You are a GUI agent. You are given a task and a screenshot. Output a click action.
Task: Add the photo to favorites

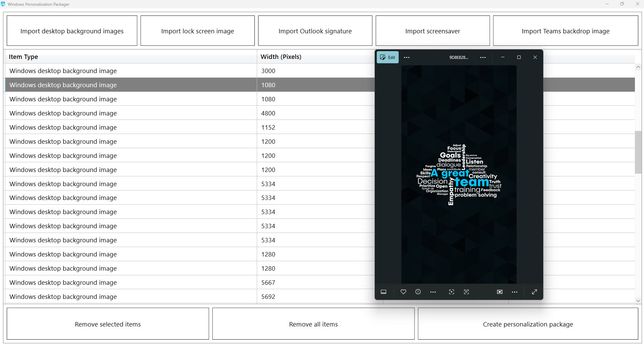[403, 292]
